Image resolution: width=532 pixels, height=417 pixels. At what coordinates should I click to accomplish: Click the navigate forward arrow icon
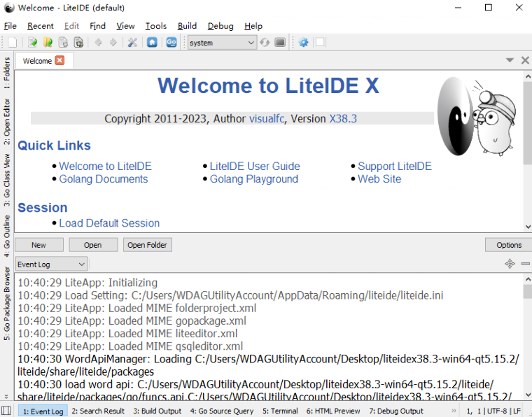[113, 43]
